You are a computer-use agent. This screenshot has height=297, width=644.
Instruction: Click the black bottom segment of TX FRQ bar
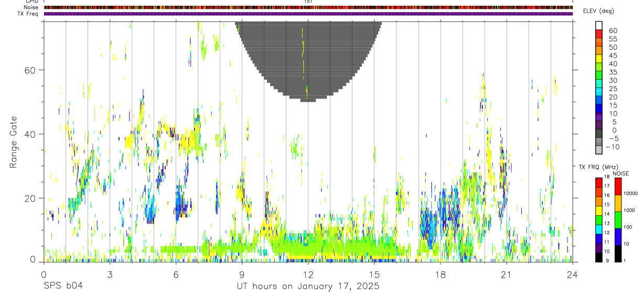598,257
